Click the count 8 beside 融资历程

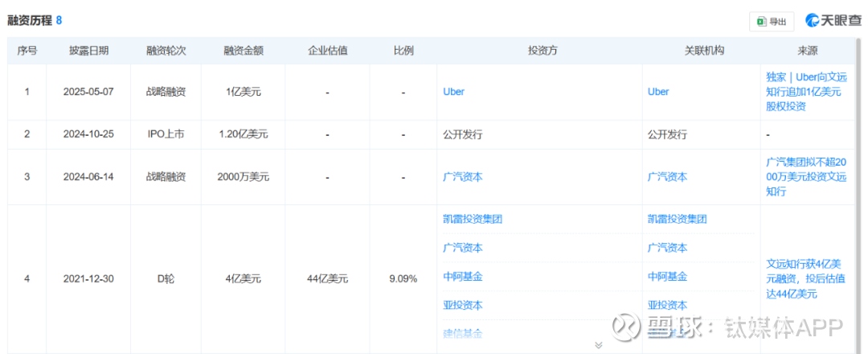59,21
